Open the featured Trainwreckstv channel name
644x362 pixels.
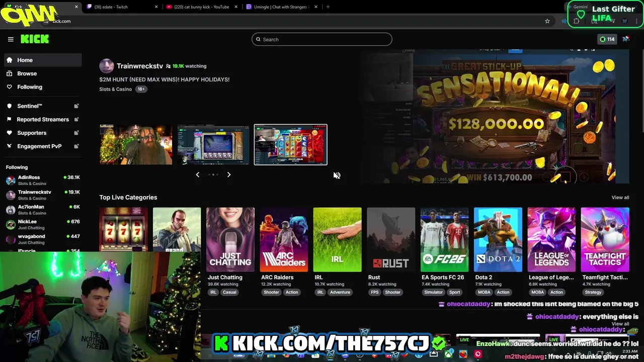pyautogui.click(x=140, y=66)
